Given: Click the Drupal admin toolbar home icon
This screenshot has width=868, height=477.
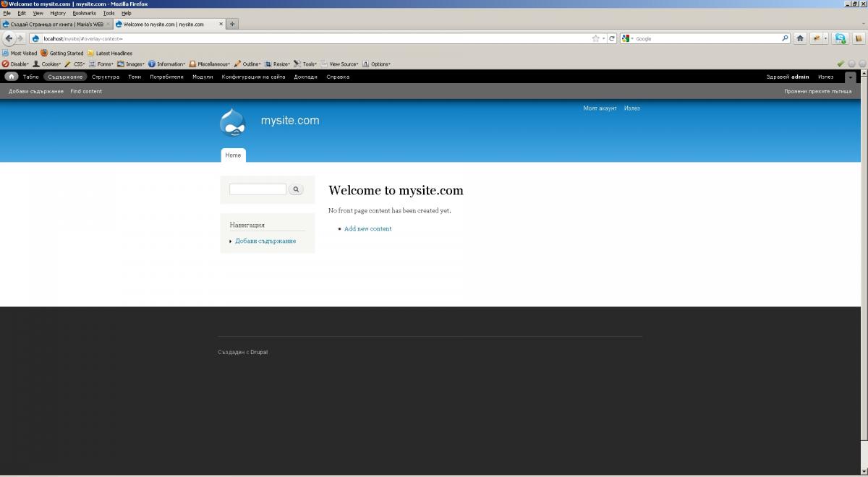Looking at the screenshot, I should 12,77.
